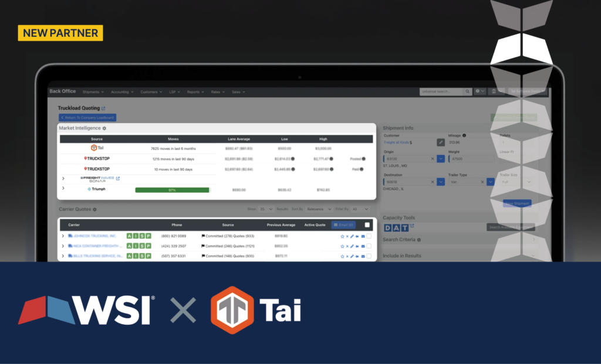Open the Trailer Type dropdown

489,182
